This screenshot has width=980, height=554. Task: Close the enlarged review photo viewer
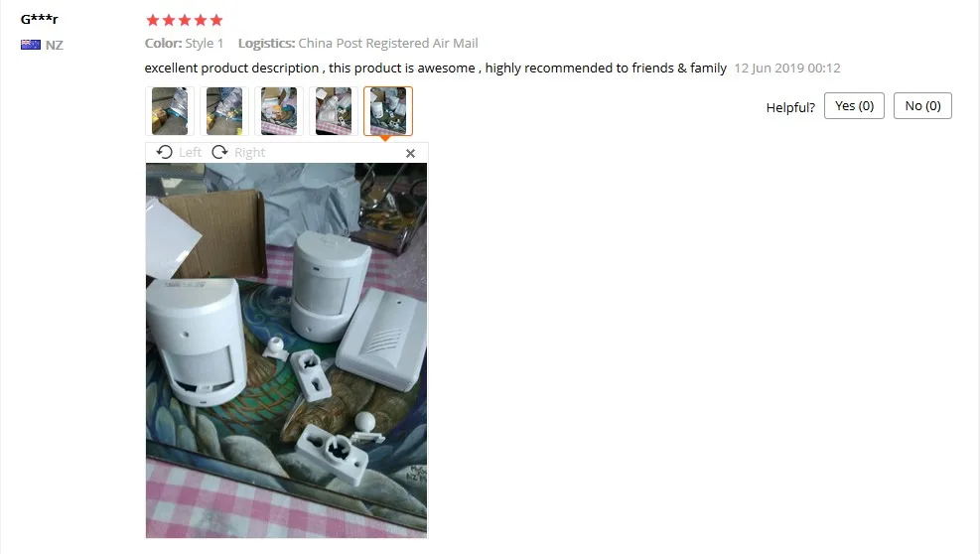[x=411, y=153]
